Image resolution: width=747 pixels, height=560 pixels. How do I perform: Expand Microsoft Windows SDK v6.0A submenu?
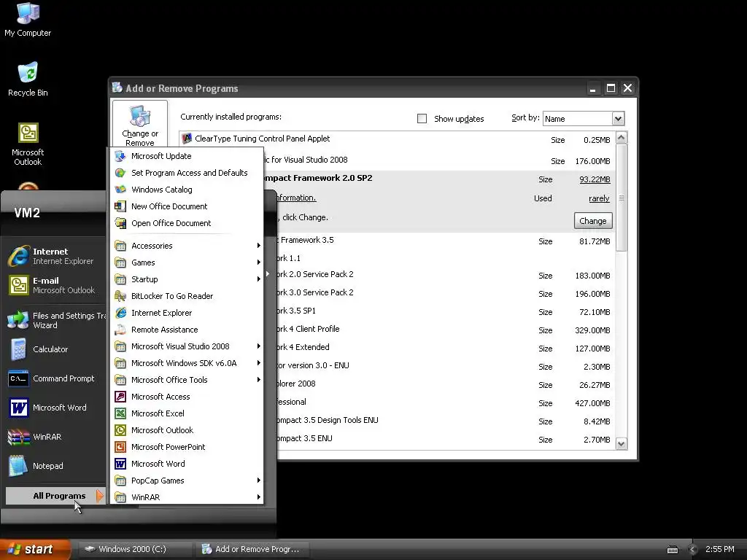point(186,363)
